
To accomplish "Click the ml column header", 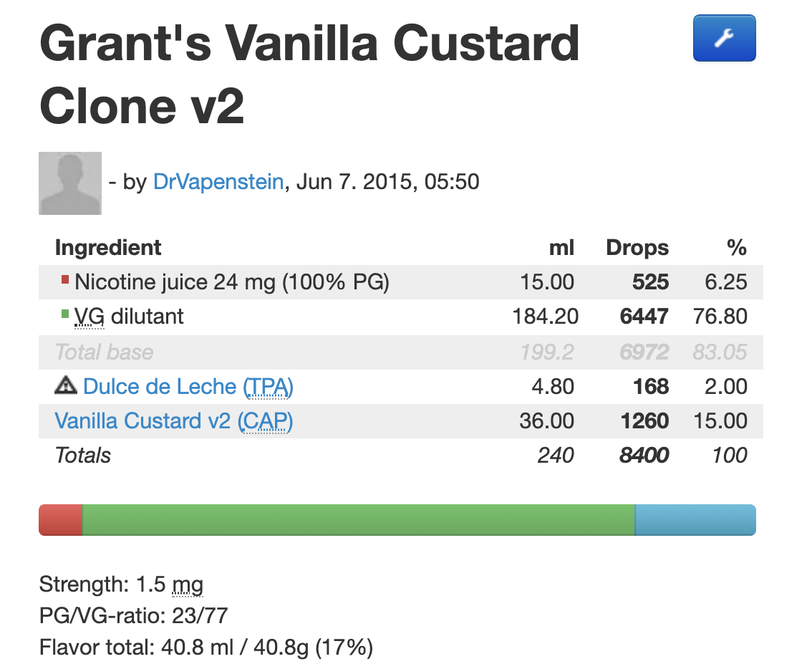I will [561, 248].
